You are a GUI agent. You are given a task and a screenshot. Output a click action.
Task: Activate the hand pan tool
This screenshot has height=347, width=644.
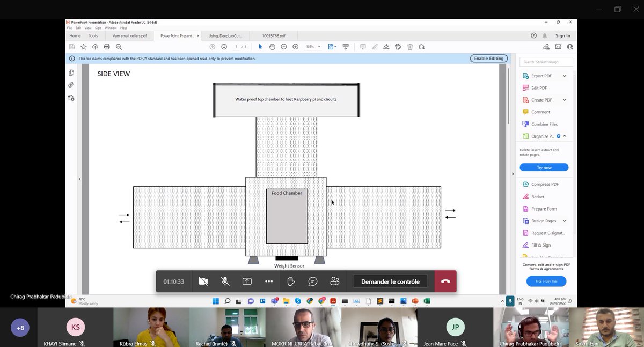pyautogui.click(x=272, y=47)
